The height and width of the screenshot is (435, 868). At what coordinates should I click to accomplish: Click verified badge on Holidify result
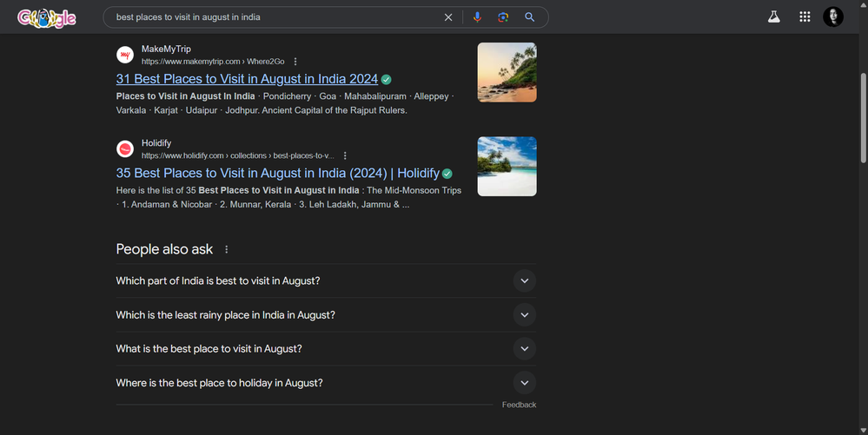click(447, 174)
